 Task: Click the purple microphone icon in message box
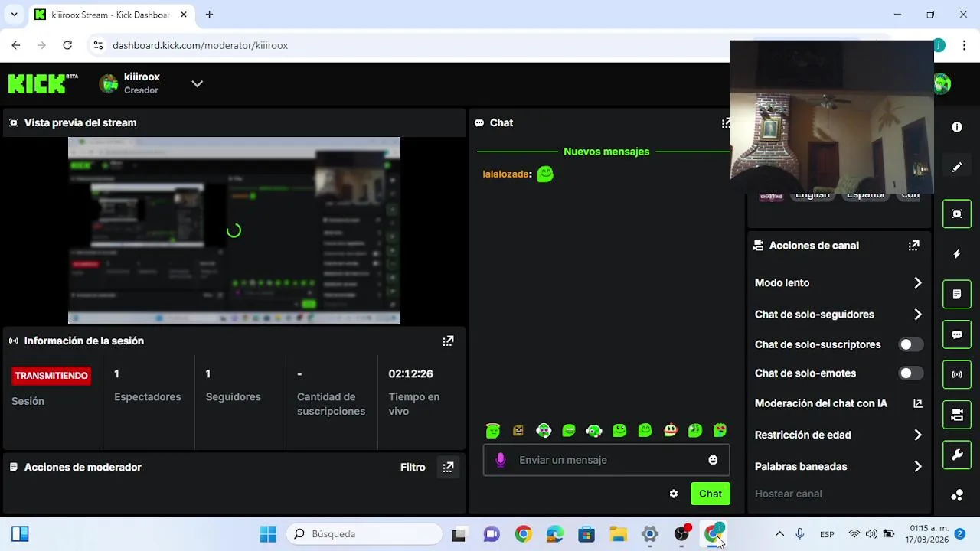[500, 460]
